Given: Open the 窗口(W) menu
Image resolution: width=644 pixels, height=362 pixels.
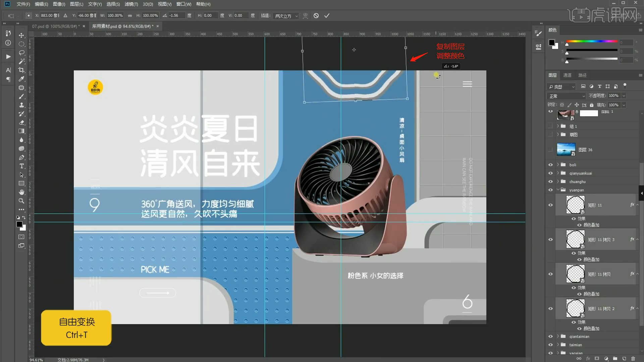Looking at the screenshot, I should coord(184,4).
